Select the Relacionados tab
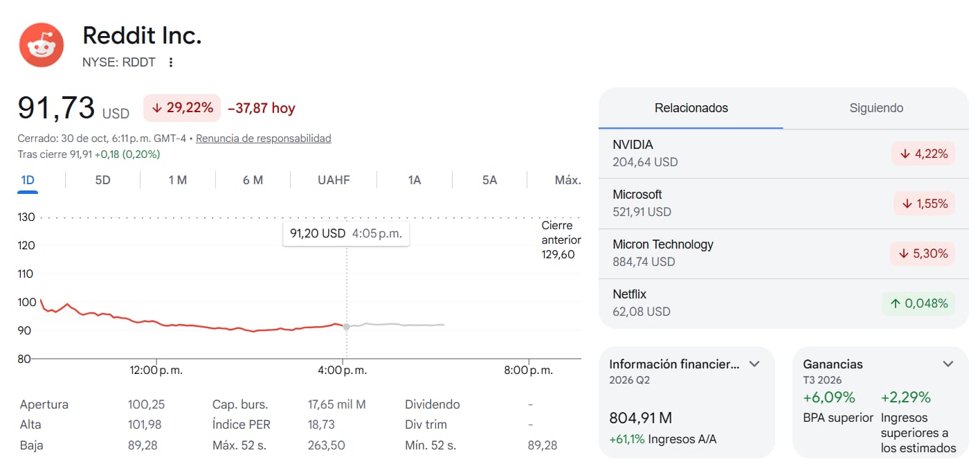Image resolution: width=980 pixels, height=464 pixels. (691, 108)
